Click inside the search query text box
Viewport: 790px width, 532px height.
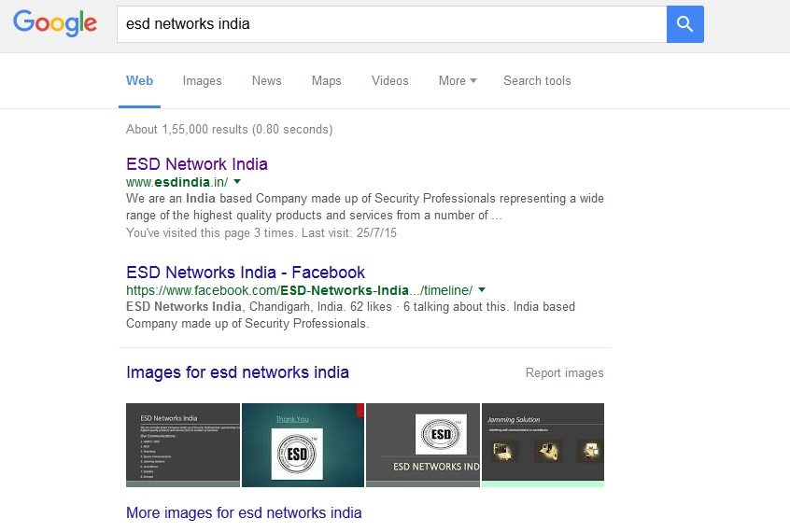tap(392, 24)
